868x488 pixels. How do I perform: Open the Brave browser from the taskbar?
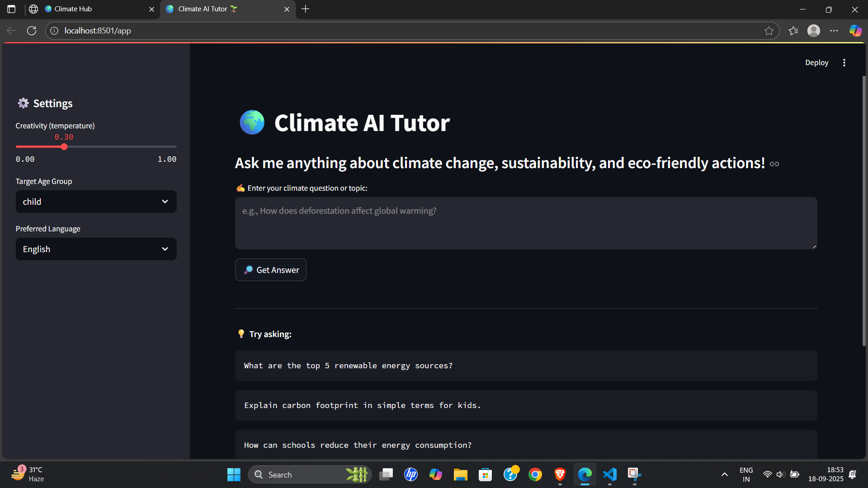560,474
